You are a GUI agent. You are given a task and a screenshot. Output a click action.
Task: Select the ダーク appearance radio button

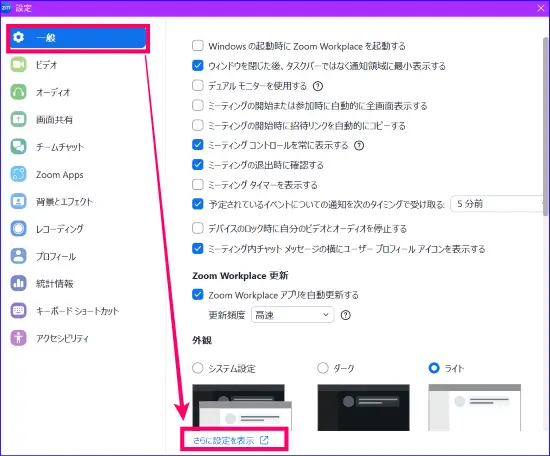pyautogui.click(x=323, y=368)
